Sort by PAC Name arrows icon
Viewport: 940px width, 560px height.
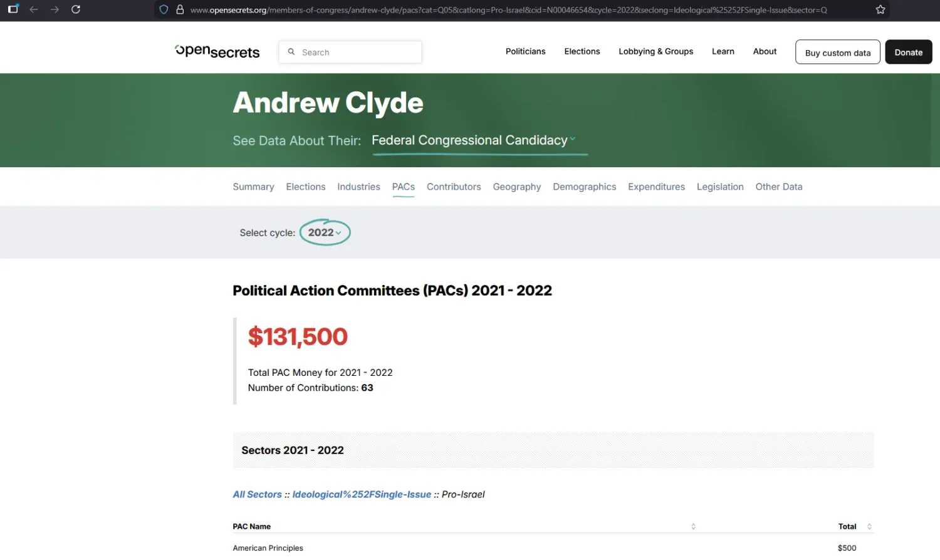coord(693,526)
